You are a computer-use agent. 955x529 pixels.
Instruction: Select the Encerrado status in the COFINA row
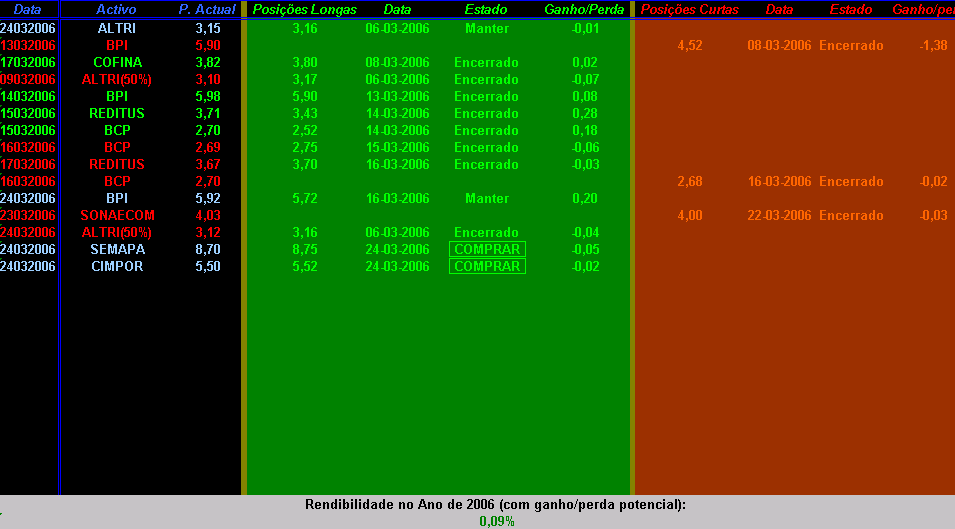click(486, 62)
